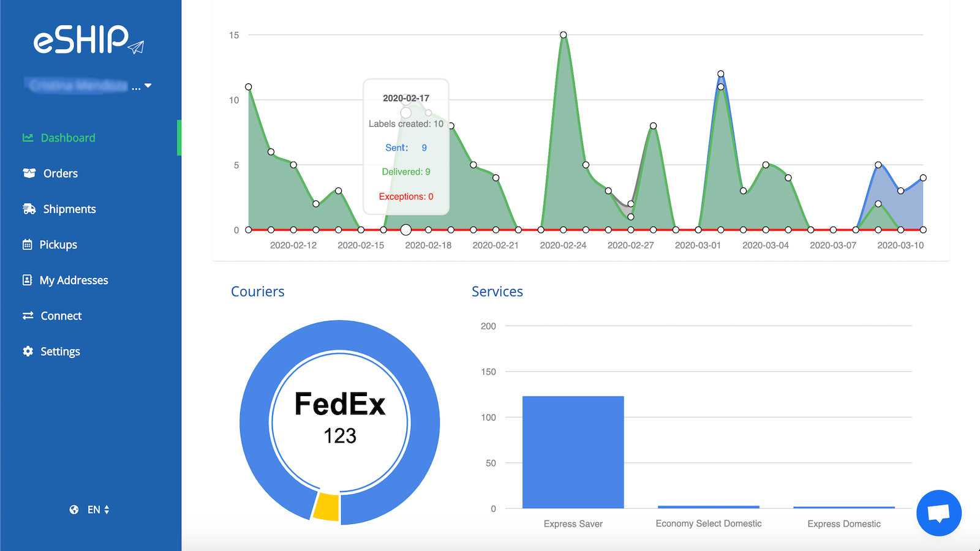Click the 2020-02-18 axis date

[x=428, y=246]
